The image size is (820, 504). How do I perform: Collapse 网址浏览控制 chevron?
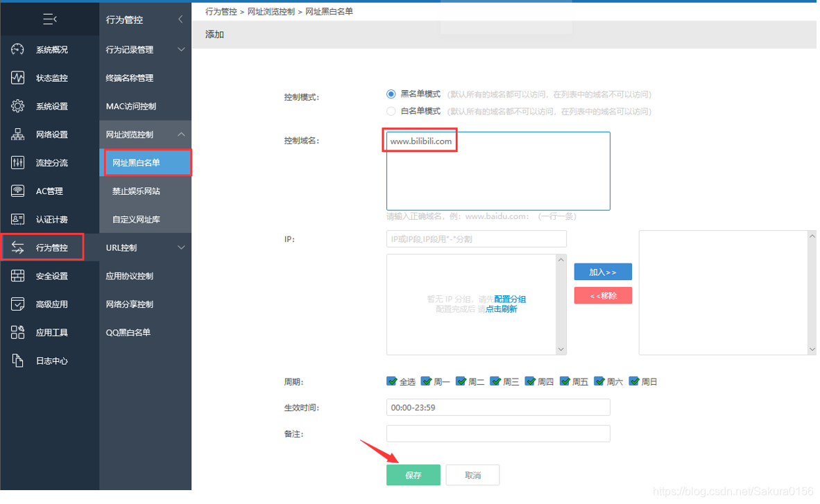click(181, 134)
